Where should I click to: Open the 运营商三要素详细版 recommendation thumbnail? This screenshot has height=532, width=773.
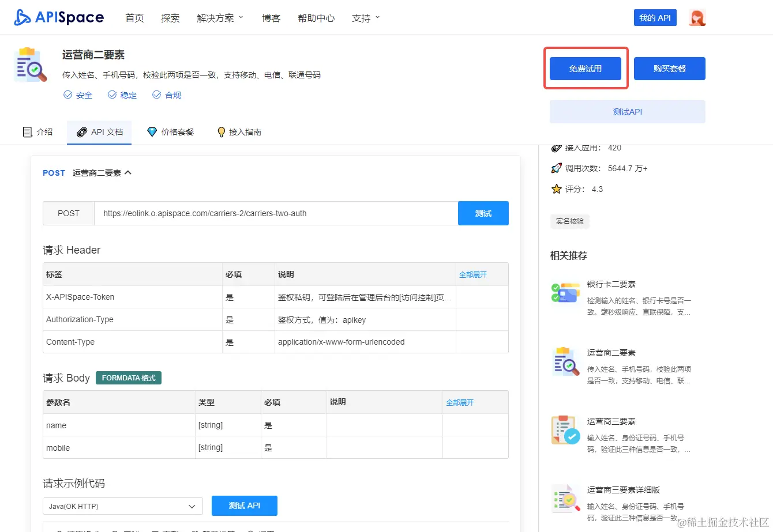pyautogui.click(x=565, y=499)
